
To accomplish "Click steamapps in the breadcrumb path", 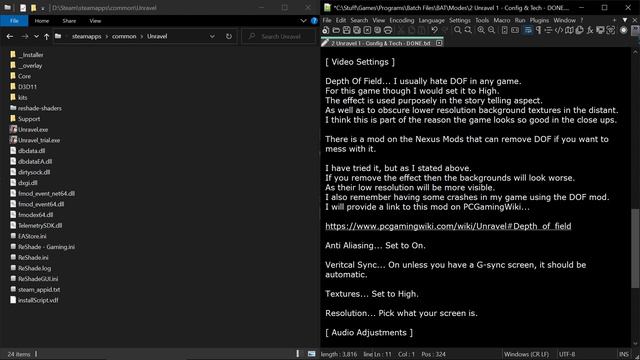I will point(87,36).
